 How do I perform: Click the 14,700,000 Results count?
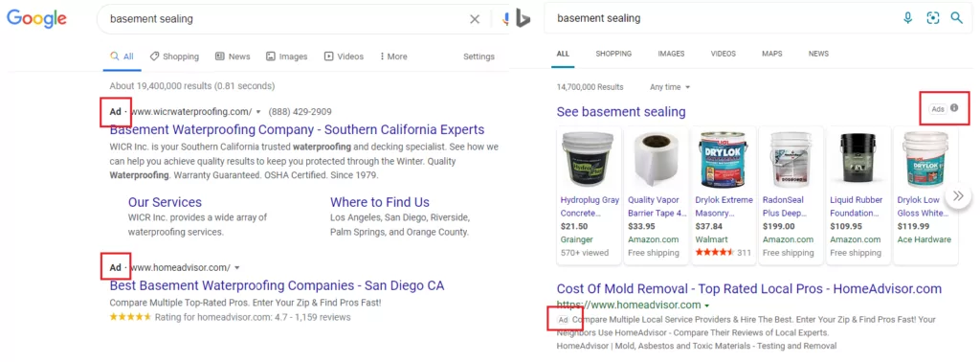pos(590,87)
